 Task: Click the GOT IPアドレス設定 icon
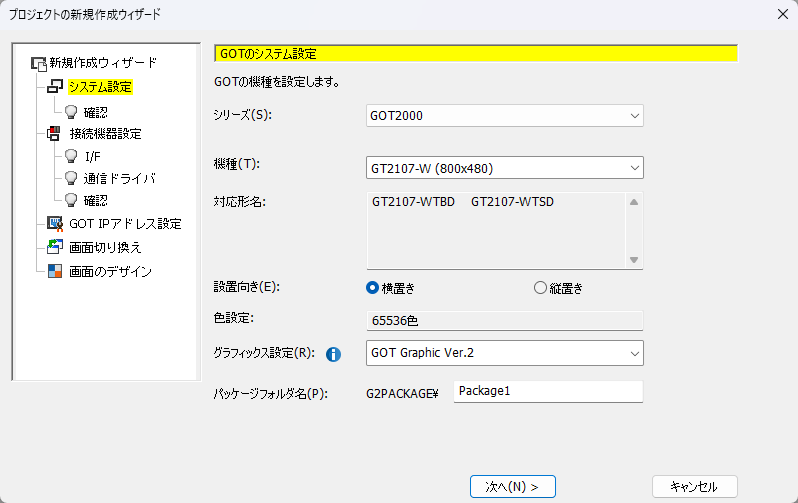click(55, 223)
